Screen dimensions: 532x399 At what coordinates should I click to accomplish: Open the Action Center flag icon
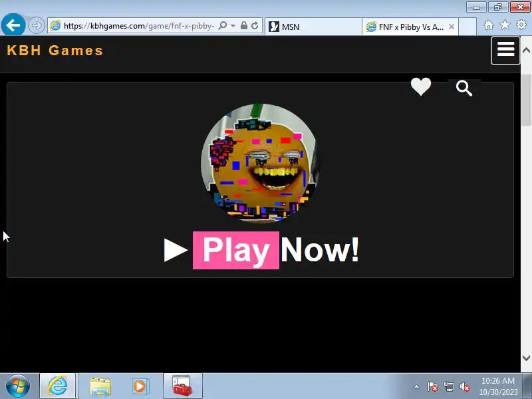pyautogui.click(x=433, y=386)
